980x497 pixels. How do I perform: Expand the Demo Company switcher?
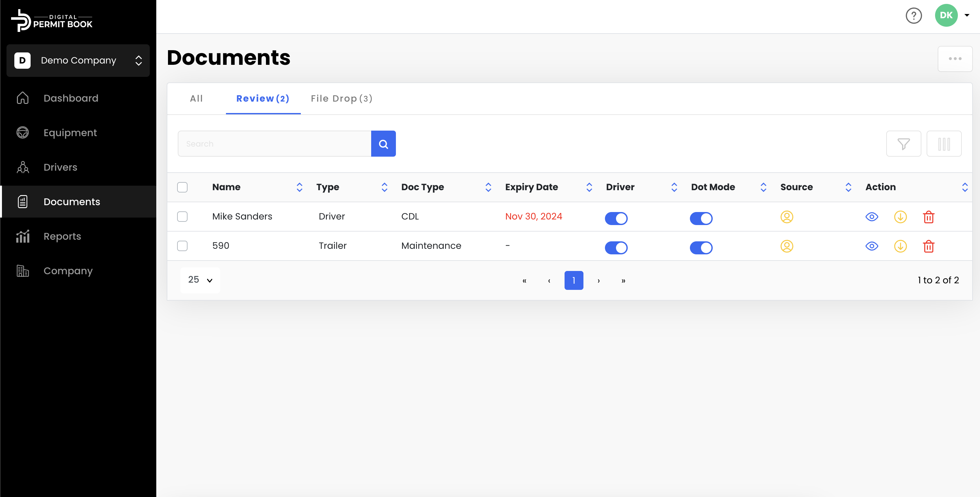pyautogui.click(x=78, y=61)
